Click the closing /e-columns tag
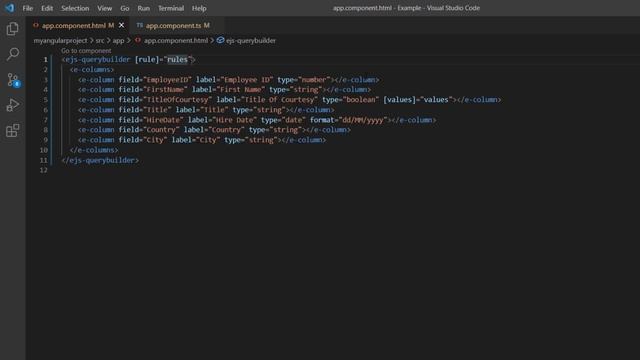This screenshot has height=360, width=640. (x=94, y=150)
